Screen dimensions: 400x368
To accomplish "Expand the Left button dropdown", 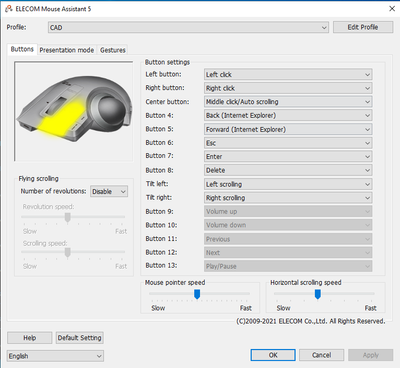I will 288,74.
